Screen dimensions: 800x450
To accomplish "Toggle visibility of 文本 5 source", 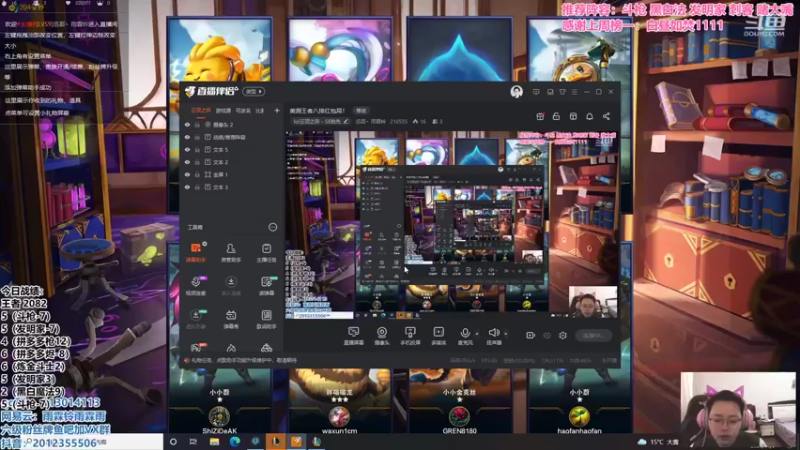I will 187,149.
